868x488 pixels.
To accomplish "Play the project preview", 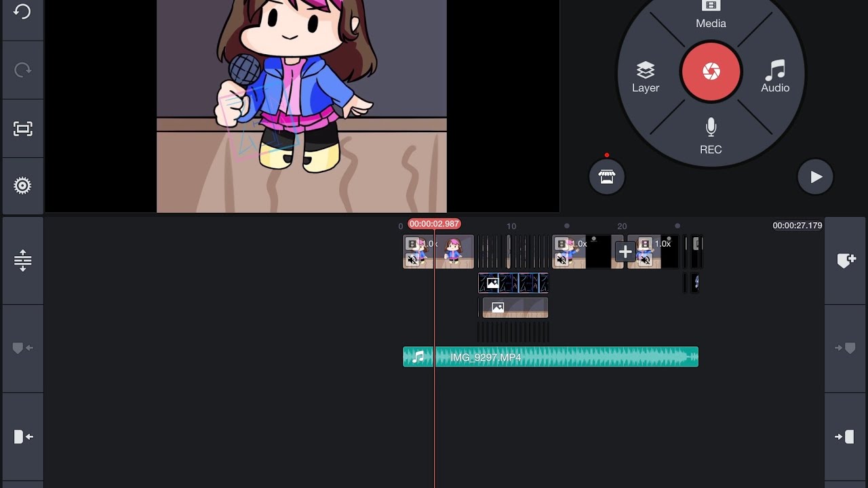I will 815,177.
